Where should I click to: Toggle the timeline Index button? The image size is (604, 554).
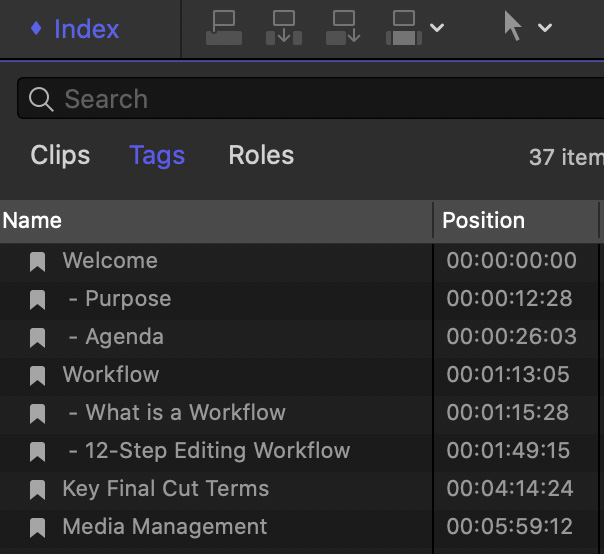(76, 29)
